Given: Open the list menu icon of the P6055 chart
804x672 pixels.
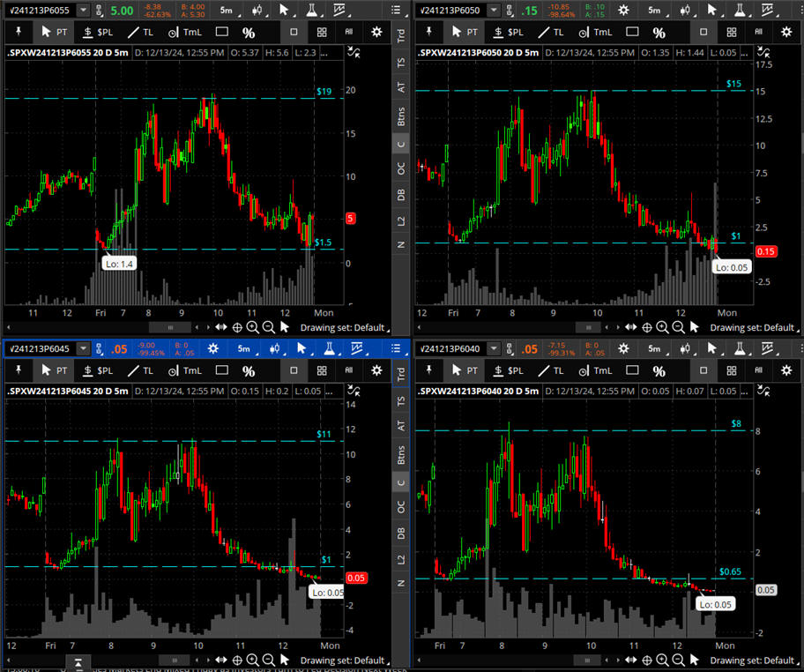Looking at the screenshot, I should 396,10.
